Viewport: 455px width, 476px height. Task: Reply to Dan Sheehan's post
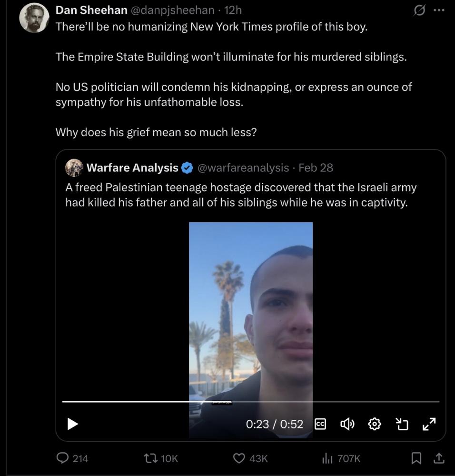pyautogui.click(x=63, y=458)
